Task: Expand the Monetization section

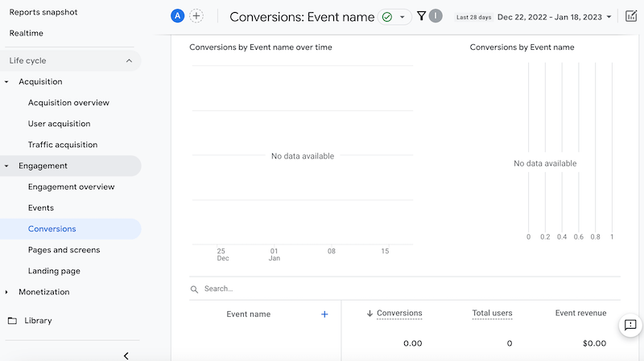Action: tap(7, 292)
